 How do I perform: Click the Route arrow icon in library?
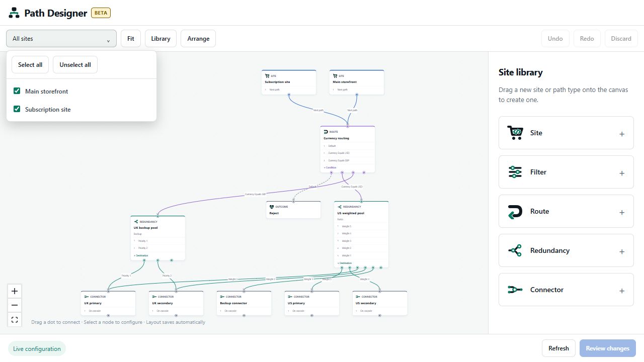[515, 211]
